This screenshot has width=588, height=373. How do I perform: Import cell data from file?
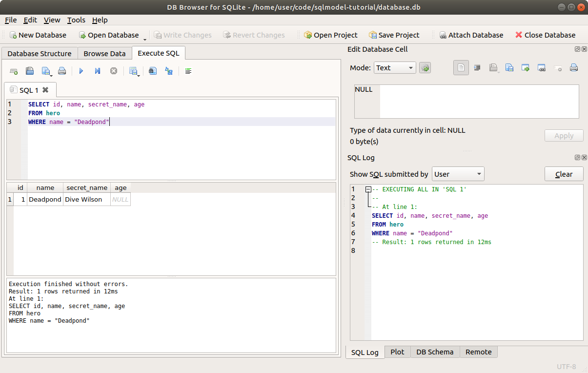tap(494, 67)
